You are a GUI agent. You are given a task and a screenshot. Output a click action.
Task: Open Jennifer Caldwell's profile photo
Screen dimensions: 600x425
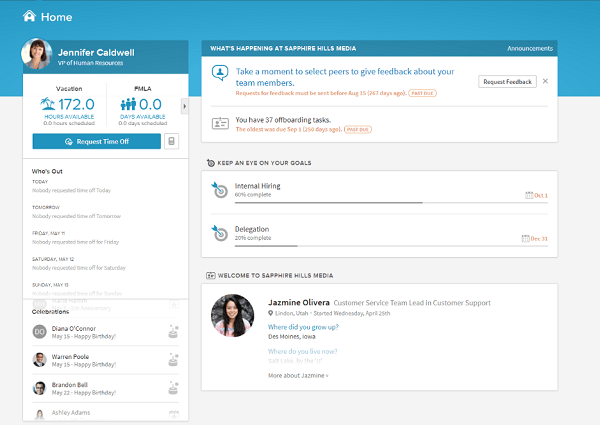click(37, 54)
